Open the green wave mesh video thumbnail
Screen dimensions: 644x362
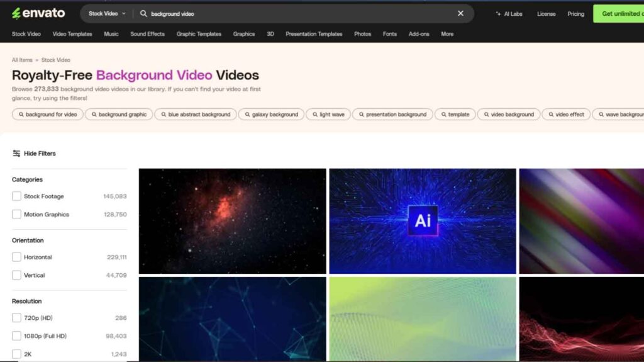(423, 319)
